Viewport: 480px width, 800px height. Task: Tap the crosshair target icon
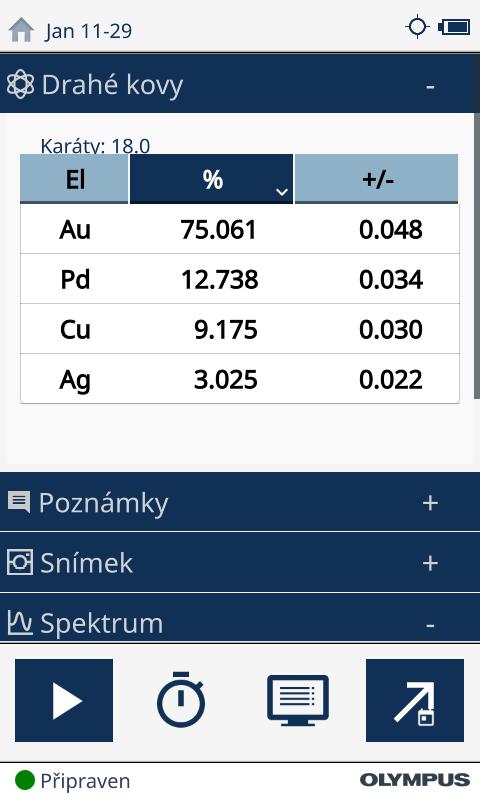[x=417, y=27]
